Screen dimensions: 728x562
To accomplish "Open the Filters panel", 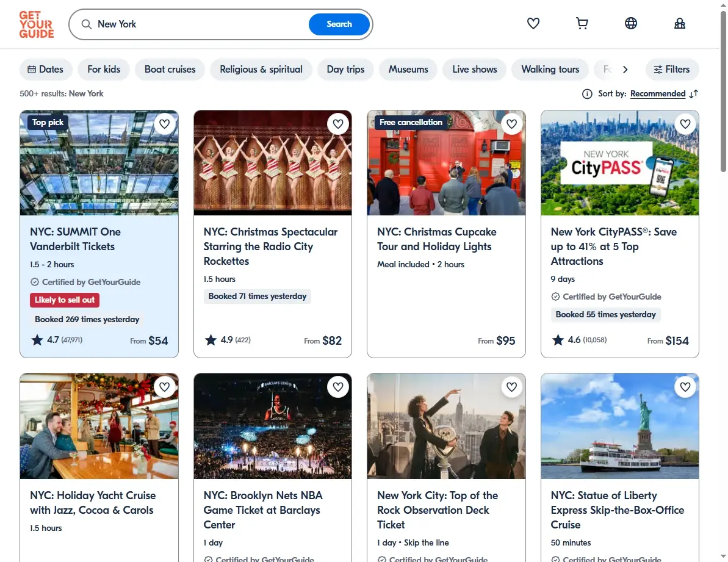I will [672, 69].
